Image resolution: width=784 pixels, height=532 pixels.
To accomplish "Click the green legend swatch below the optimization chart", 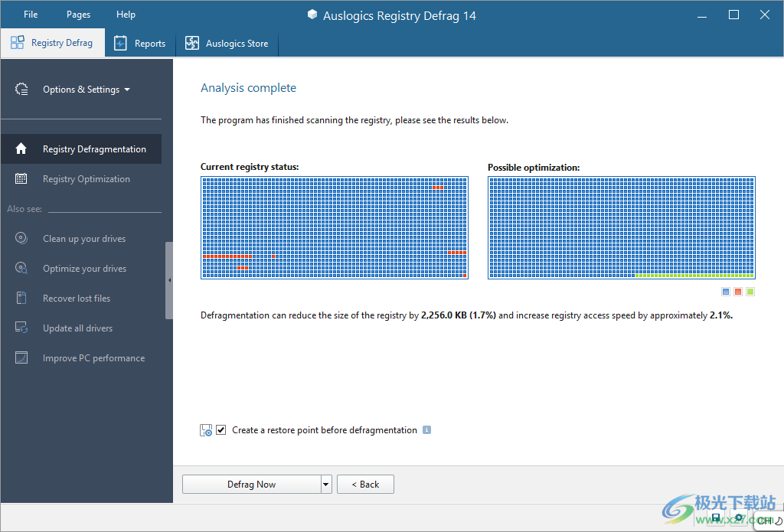I will [750, 291].
